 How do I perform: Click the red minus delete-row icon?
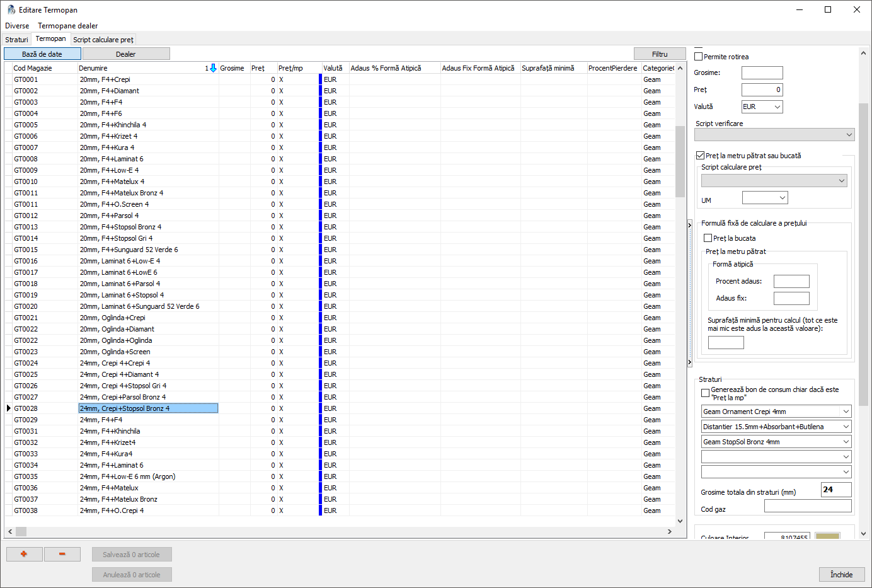(62, 554)
